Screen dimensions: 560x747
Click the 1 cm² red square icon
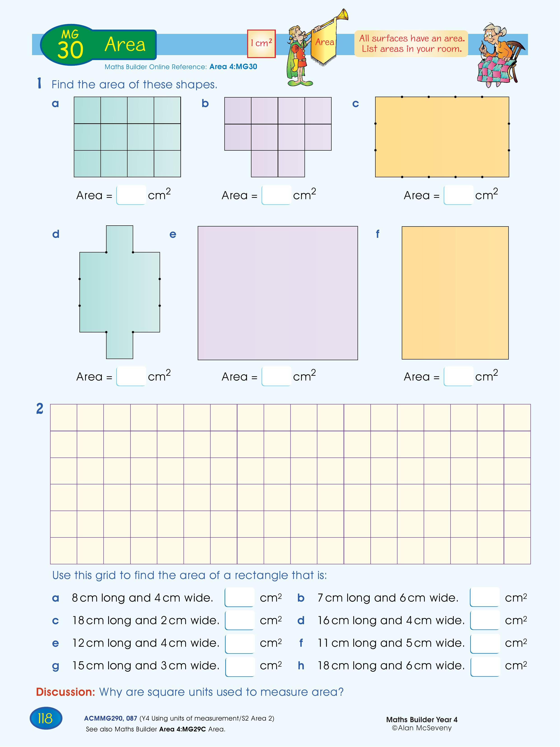tap(261, 44)
